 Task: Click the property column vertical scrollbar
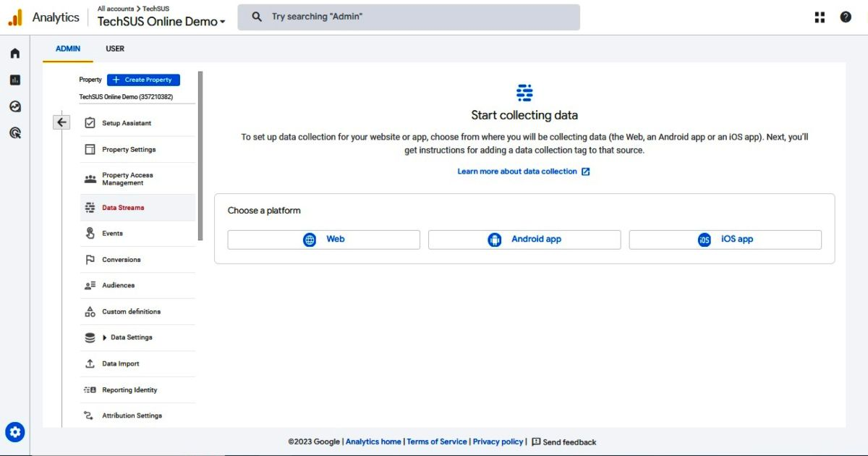click(200, 156)
